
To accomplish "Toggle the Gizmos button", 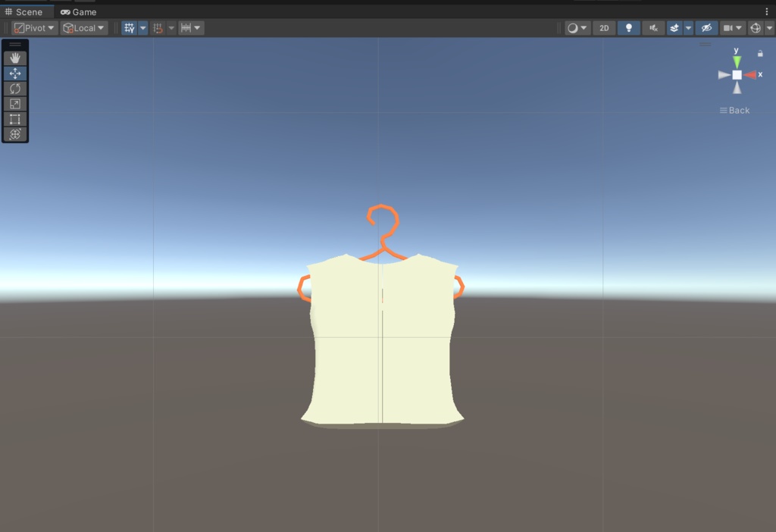I will (x=756, y=28).
